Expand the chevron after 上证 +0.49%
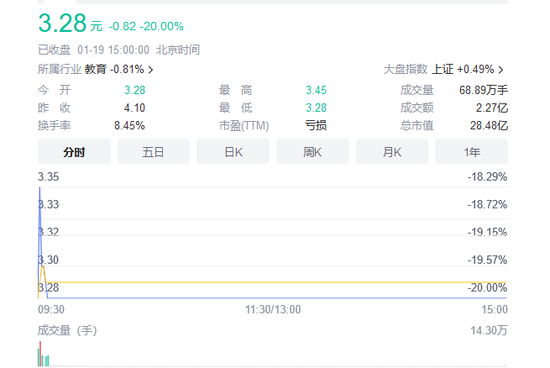 pyautogui.click(x=501, y=70)
